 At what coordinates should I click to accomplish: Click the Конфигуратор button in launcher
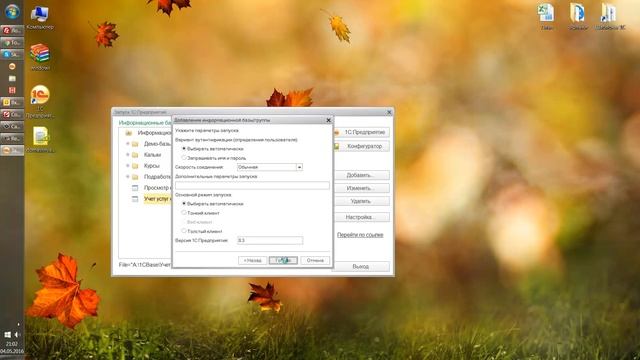(361, 146)
